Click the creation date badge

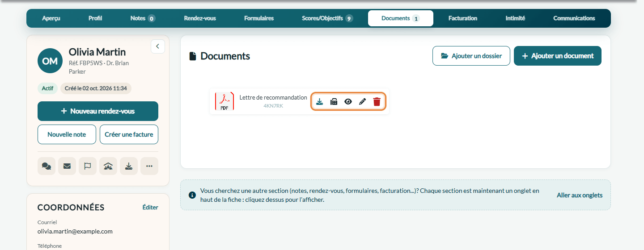[x=96, y=88]
